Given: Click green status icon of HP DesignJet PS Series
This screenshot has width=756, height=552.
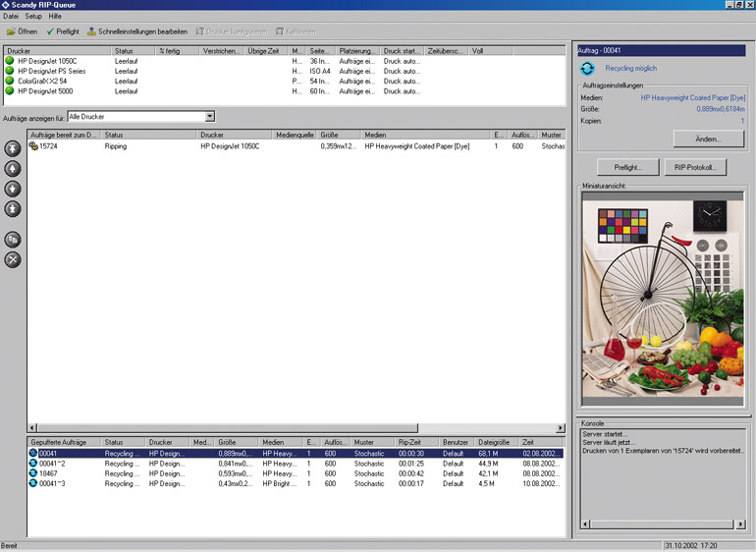Looking at the screenshot, I should [10, 71].
